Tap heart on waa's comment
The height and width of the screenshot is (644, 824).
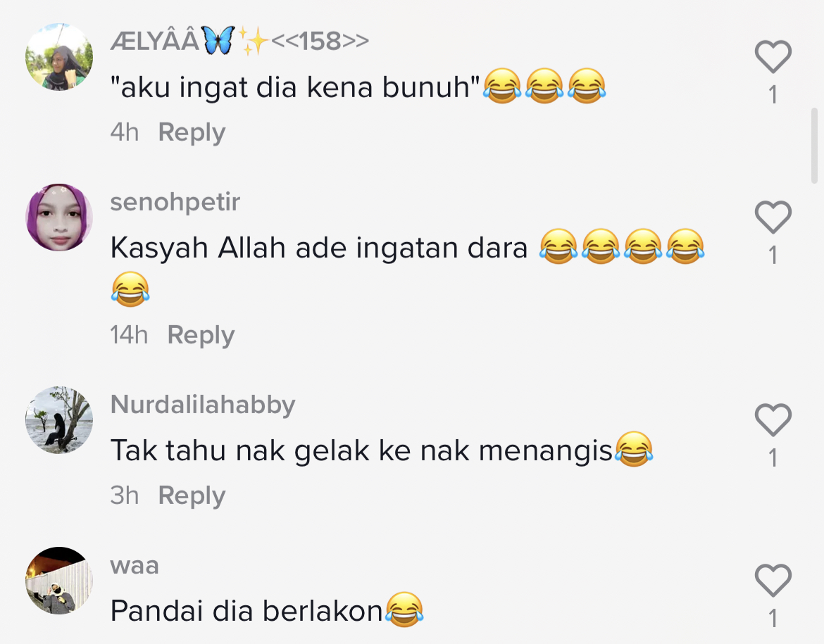tap(773, 581)
